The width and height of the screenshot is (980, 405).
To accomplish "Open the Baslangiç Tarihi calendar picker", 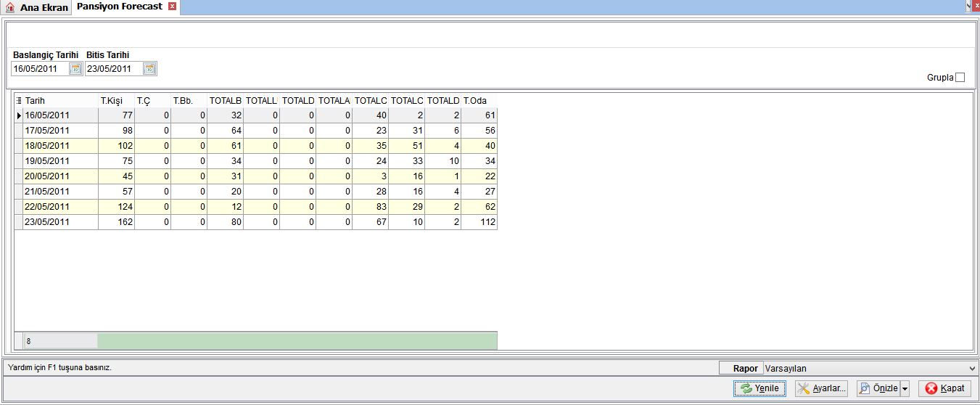I will point(75,69).
